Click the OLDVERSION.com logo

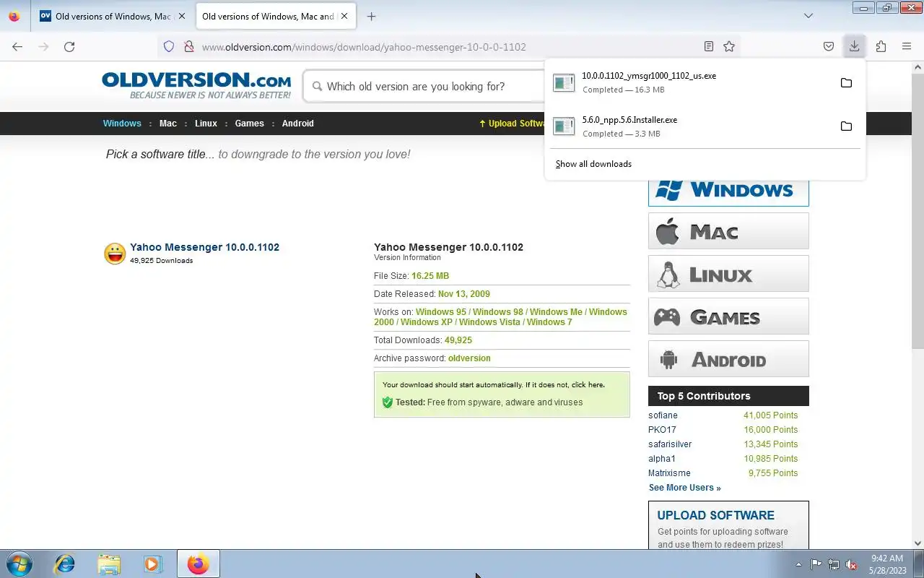point(196,85)
